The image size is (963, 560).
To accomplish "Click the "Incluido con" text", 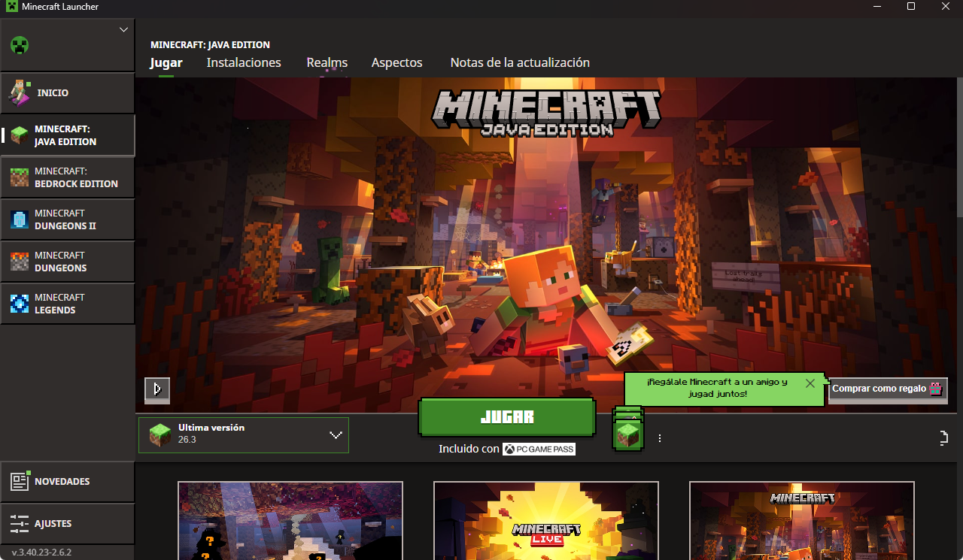I will 469,449.
